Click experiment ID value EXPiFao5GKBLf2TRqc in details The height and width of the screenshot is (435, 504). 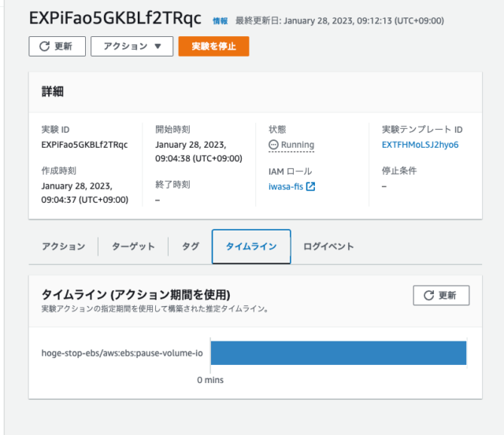[84, 145]
